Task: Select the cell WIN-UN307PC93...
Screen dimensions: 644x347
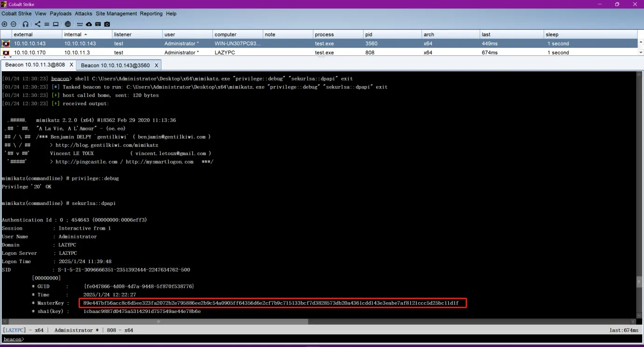Action: tap(238, 43)
